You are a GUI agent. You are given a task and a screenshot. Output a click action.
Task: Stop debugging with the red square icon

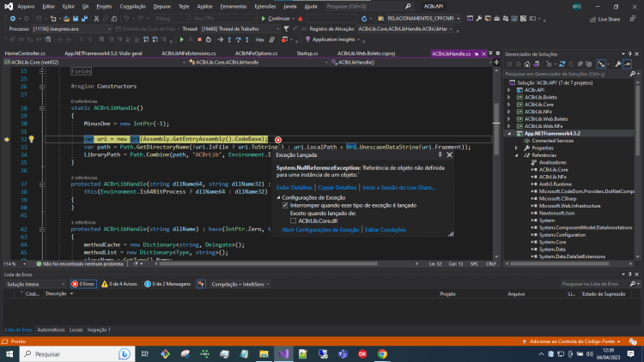(199, 39)
